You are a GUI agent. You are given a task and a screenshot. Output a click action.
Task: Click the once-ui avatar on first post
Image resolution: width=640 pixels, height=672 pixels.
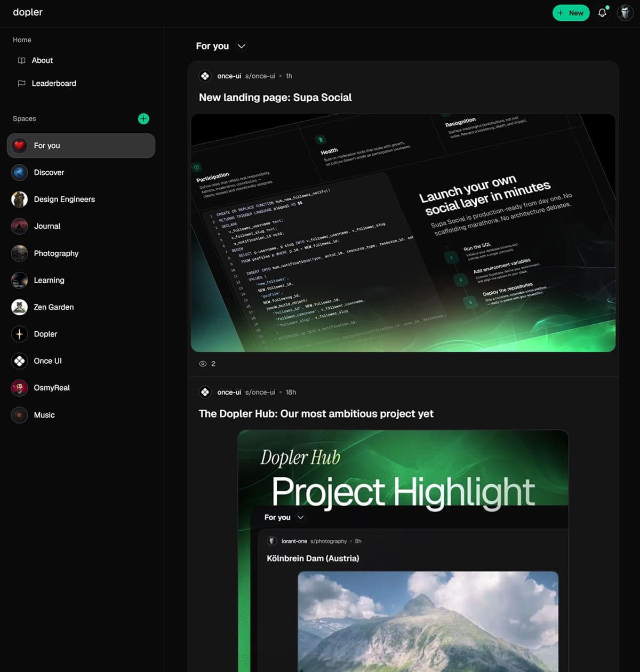(x=205, y=76)
